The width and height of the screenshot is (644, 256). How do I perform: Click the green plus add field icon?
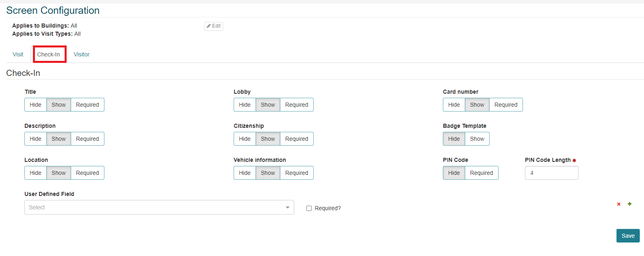629,204
